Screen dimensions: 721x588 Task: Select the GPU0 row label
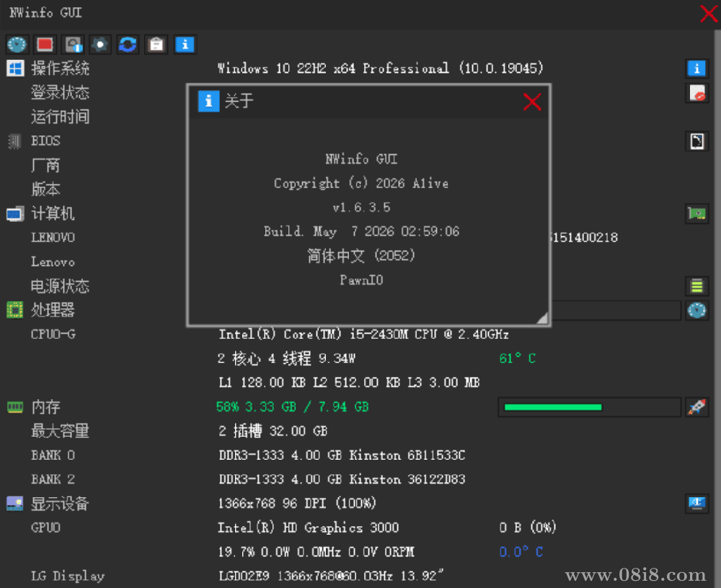[x=45, y=527]
